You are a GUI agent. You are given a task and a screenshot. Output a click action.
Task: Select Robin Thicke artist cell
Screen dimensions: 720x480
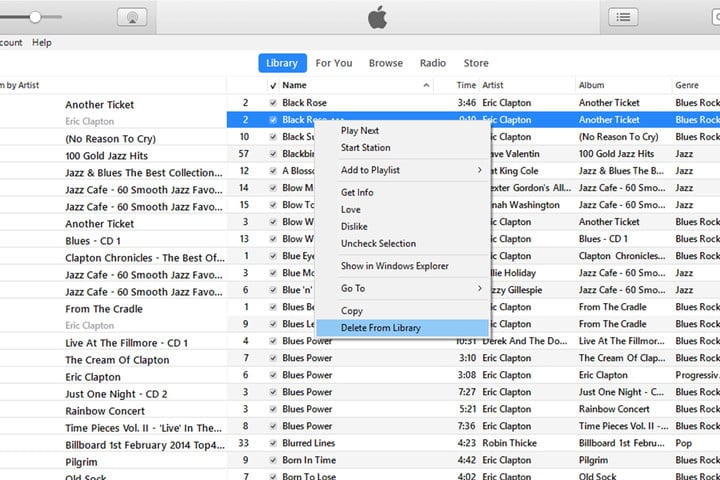tap(509, 443)
